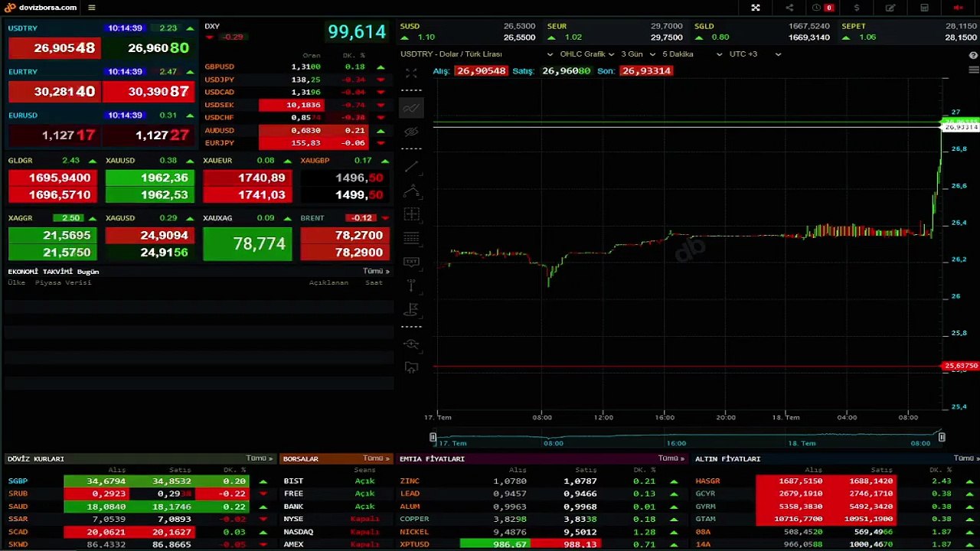980x551 pixels.
Task: Open the USDTRY symbol dropdown on the chart
Action: coord(476,54)
